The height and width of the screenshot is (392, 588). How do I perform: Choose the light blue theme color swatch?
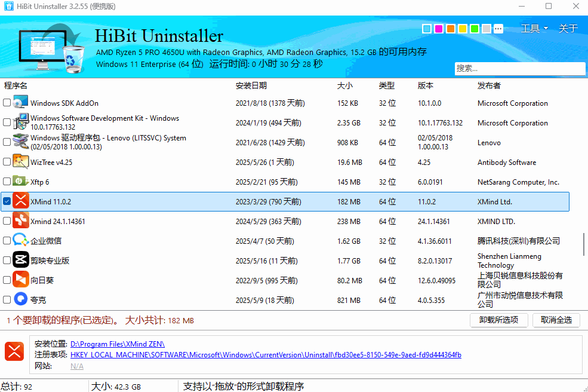(x=427, y=29)
